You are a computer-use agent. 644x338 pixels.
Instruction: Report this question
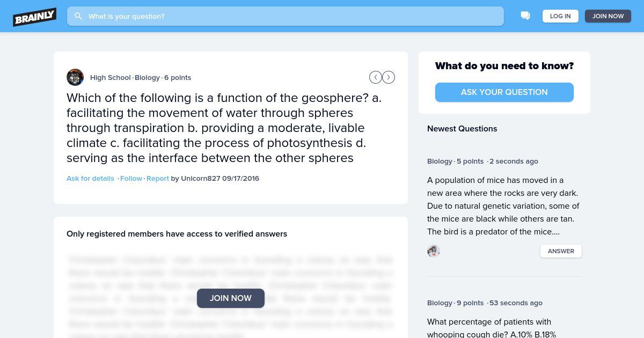[158, 178]
